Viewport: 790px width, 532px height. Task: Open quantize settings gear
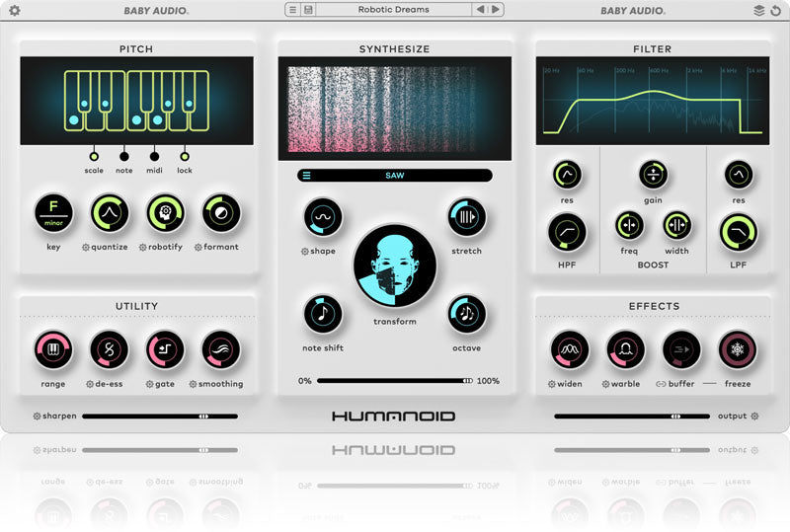point(86,248)
